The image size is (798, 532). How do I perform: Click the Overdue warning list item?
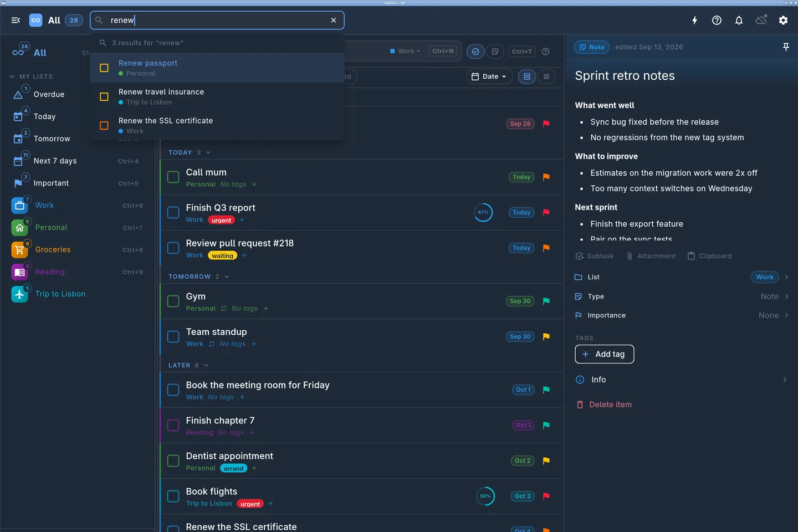coord(49,95)
